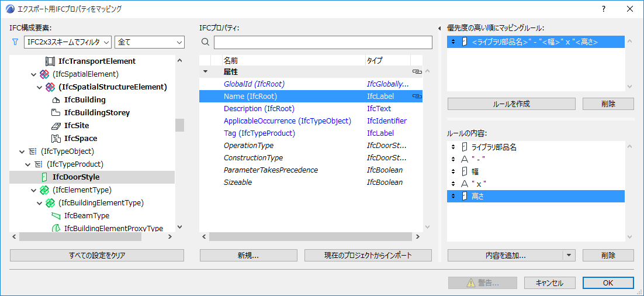Click the IfcTransportElement icon

(50, 61)
